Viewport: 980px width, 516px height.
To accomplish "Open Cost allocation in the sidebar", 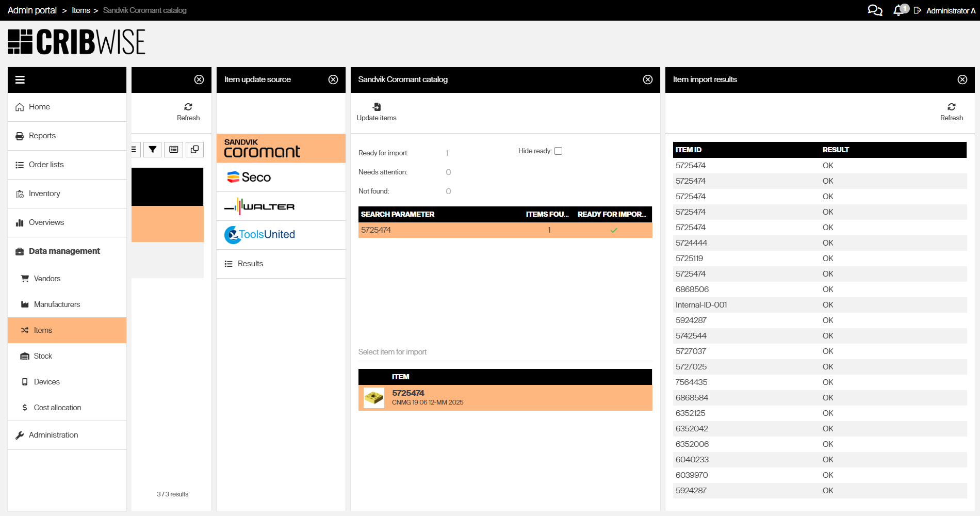I will tap(67, 408).
